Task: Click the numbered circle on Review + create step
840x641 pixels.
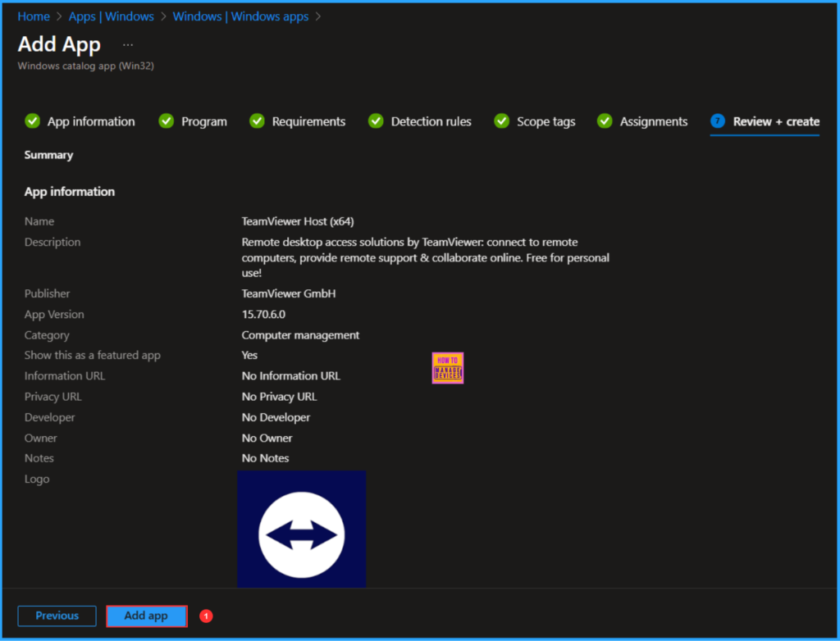Action: click(x=717, y=120)
